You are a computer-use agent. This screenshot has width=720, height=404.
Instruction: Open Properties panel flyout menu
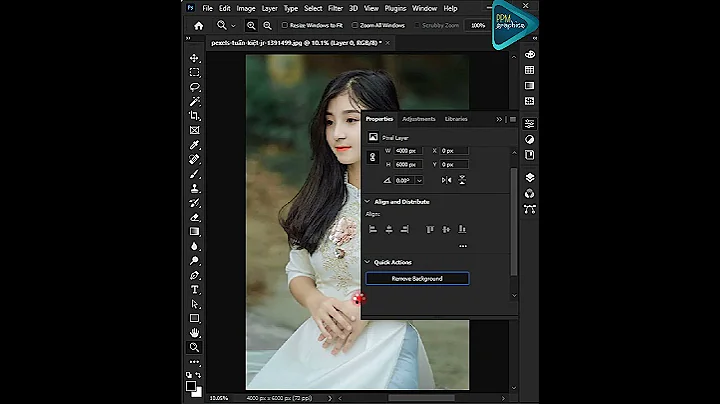[x=513, y=119]
